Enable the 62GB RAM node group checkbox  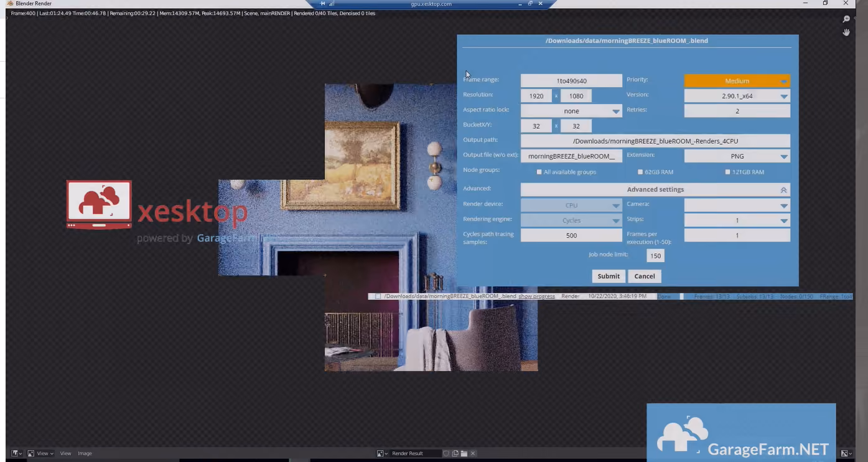640,172
